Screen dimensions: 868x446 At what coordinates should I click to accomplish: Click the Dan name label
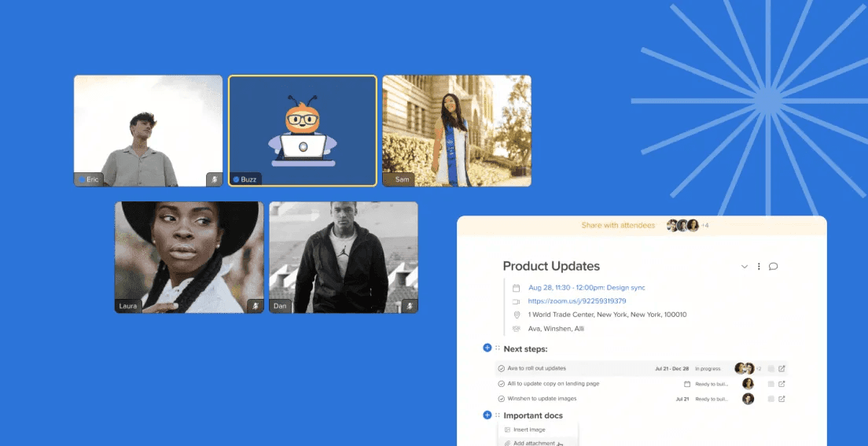point(280,306)
